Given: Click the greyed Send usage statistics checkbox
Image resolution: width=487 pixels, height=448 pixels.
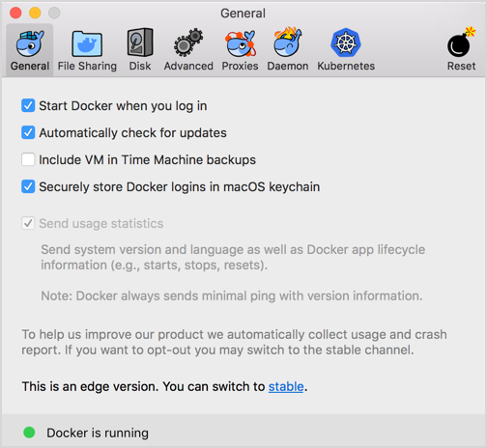Looking at the screenshot, I should (28, 223).
